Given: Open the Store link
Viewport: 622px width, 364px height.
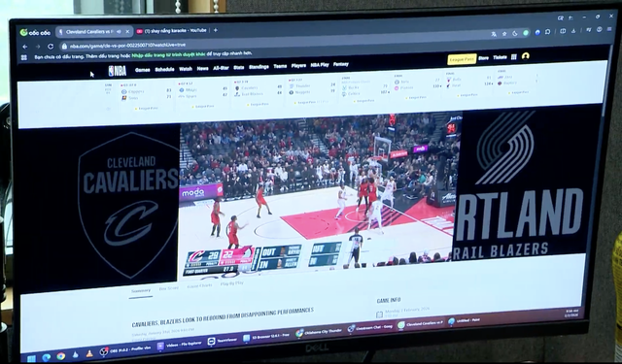Looking at the screenshot, I should [x=484, y=58].
